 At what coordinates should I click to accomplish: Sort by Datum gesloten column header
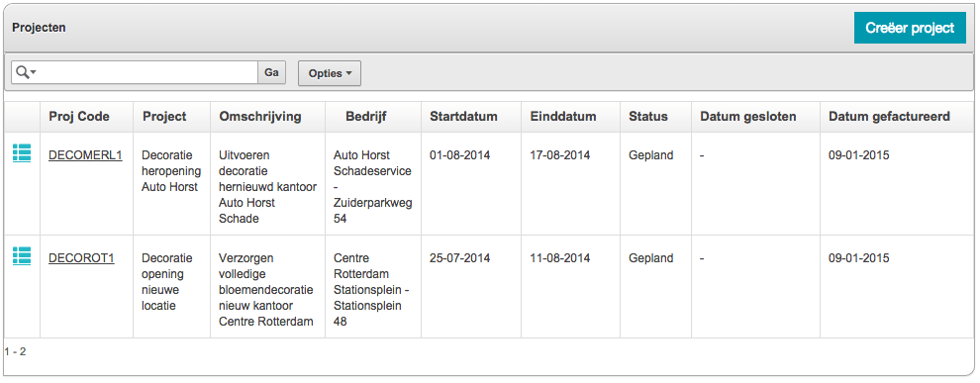click(x=748, y=116)
